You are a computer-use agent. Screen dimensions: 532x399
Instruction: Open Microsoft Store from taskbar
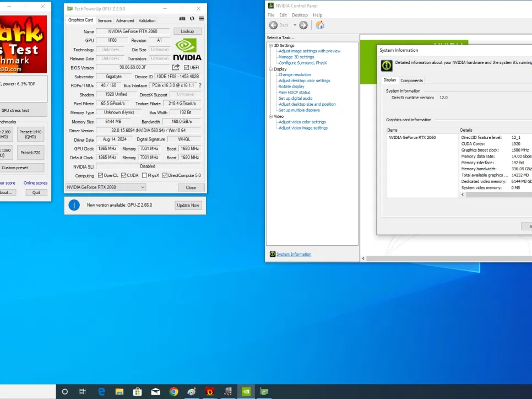[138, 391]
